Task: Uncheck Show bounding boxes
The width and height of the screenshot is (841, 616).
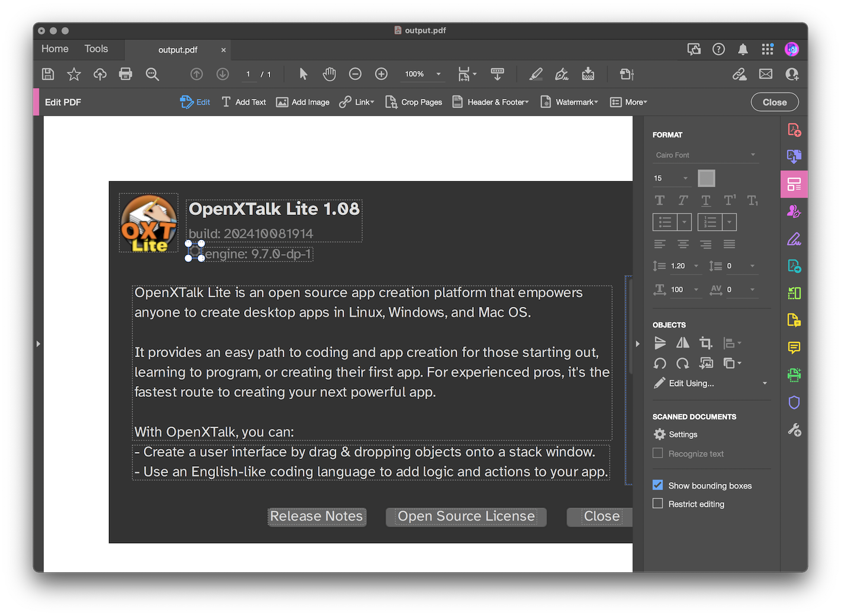Action: tap(657, 485)
